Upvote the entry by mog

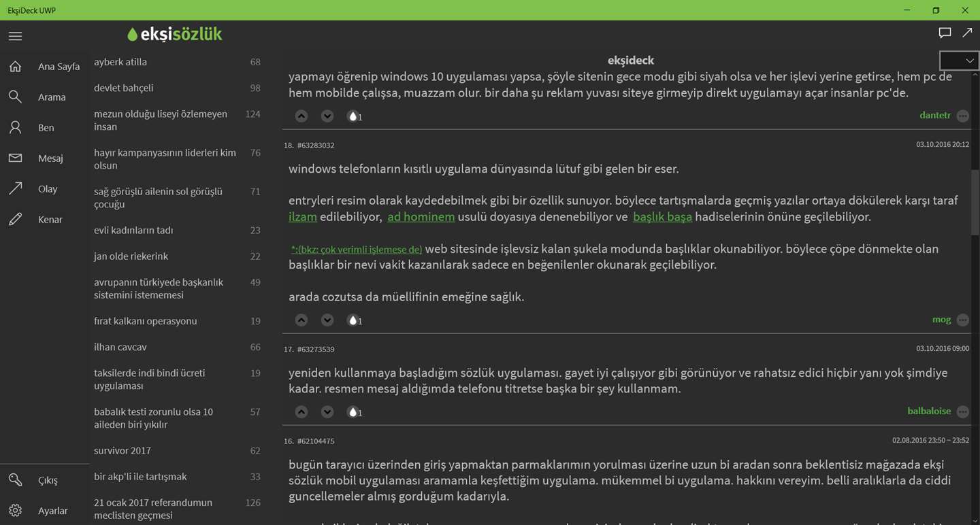point(301,320)
